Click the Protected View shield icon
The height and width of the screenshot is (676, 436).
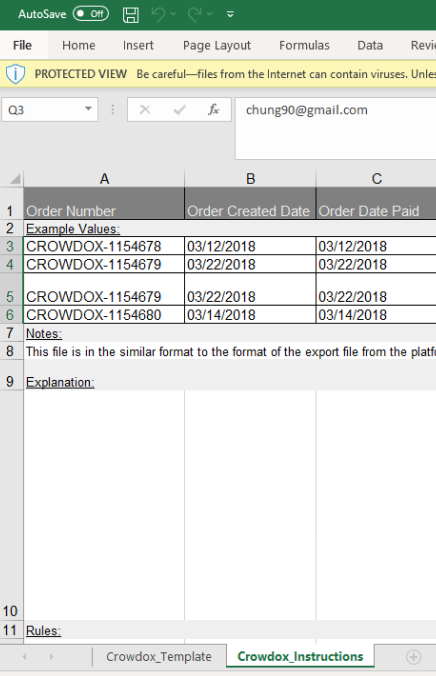pyautogui.click(x=16, y=74)
